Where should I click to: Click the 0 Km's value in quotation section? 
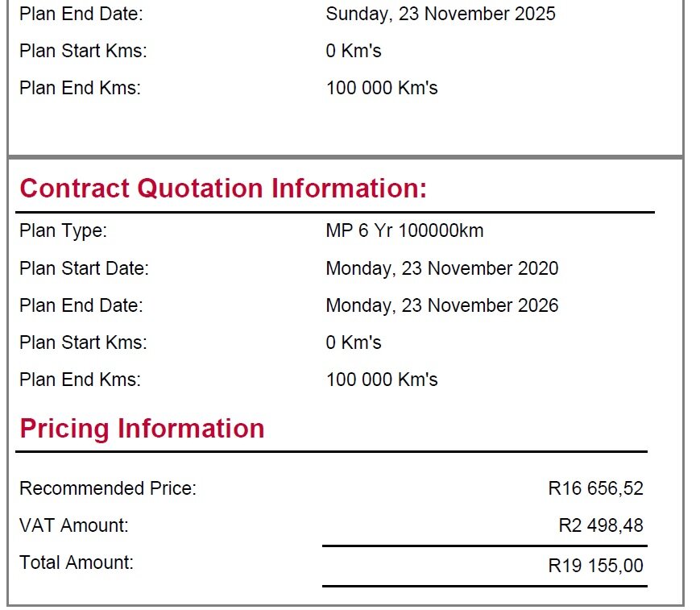(354, 343)
